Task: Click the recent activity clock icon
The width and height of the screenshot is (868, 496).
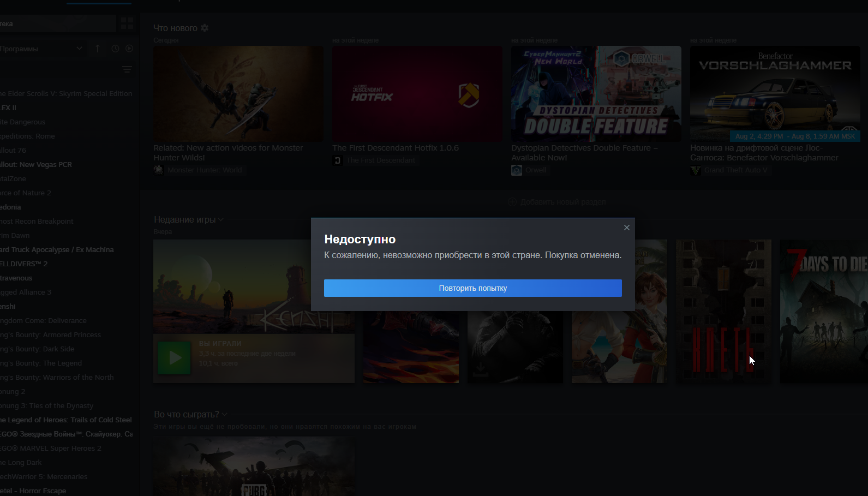Action: click(x=115, y=49)
